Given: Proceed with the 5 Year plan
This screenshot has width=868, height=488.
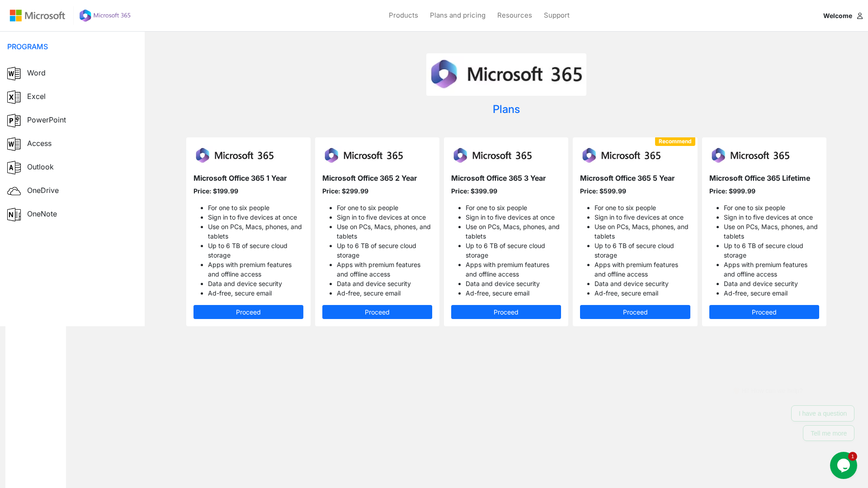Looking at the screenshot, I should [635, 312].
